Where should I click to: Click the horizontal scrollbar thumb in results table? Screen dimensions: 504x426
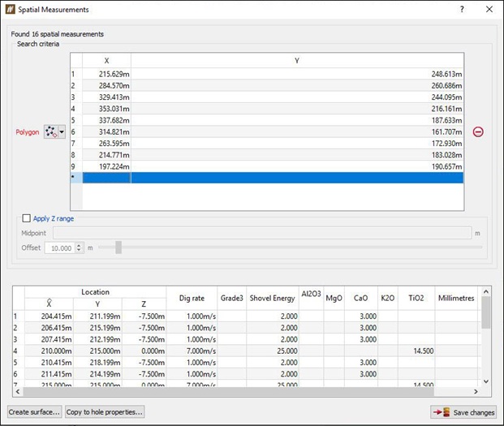click(228, 392)
